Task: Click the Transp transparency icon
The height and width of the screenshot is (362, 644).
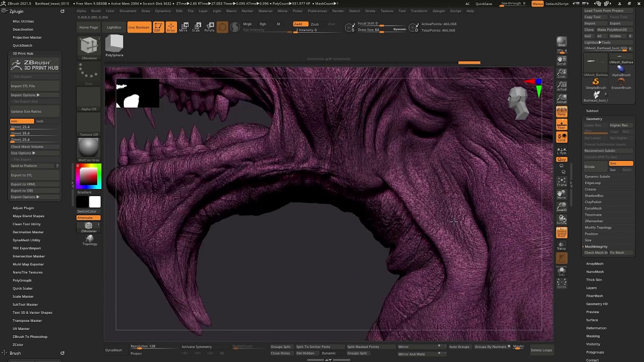Action: pyautogui.click(x=561, y=245)
